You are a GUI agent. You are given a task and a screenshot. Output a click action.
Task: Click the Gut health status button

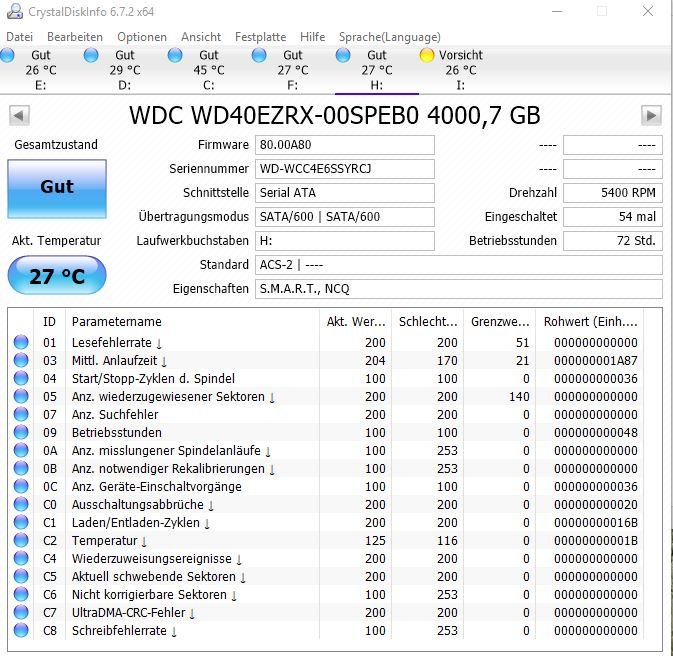(x=57, y=189)
